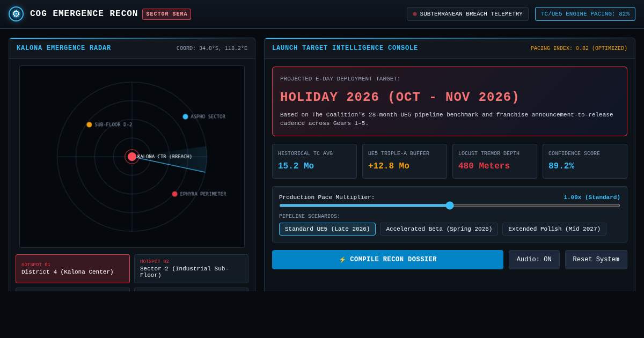The height and width of the screenshot is (338, 644).
Task: Open Subterranean Breach Telemetry indicator
Action: 467,14
